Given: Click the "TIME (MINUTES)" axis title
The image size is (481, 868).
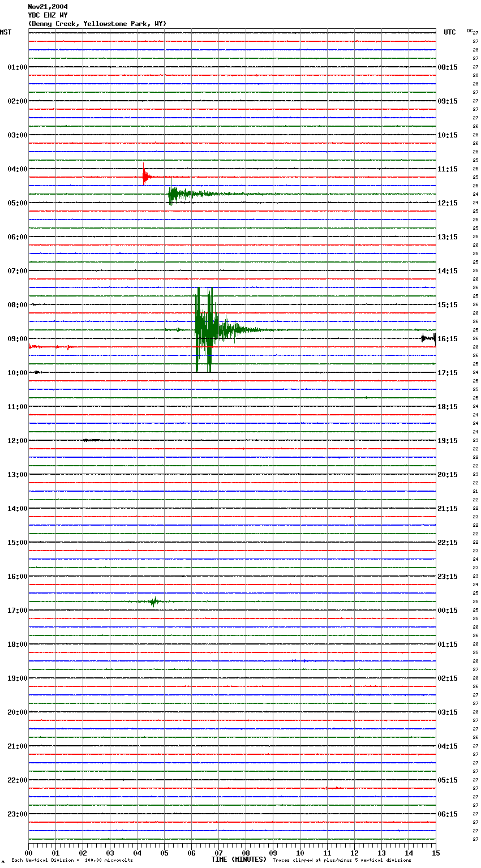Looking at the screenshot, I should click(x=239, y=860).
